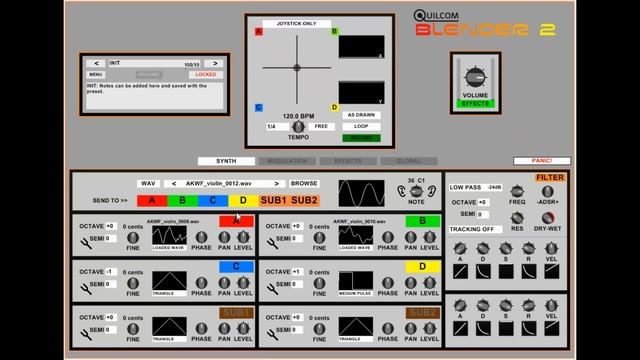Open the AS DRAWN playback mode selector
Image resolution: width=640 pixels, height=360 pixels.
361,115
